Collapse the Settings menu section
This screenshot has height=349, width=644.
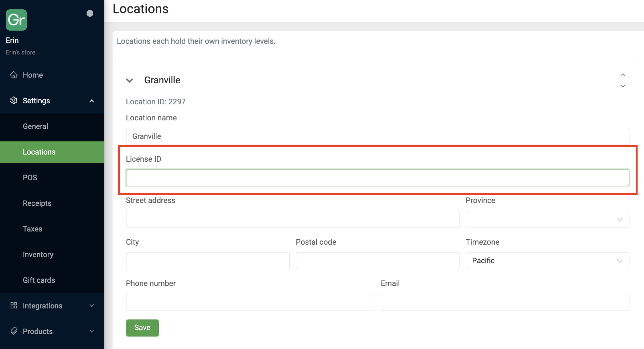(x=92, y=101)
